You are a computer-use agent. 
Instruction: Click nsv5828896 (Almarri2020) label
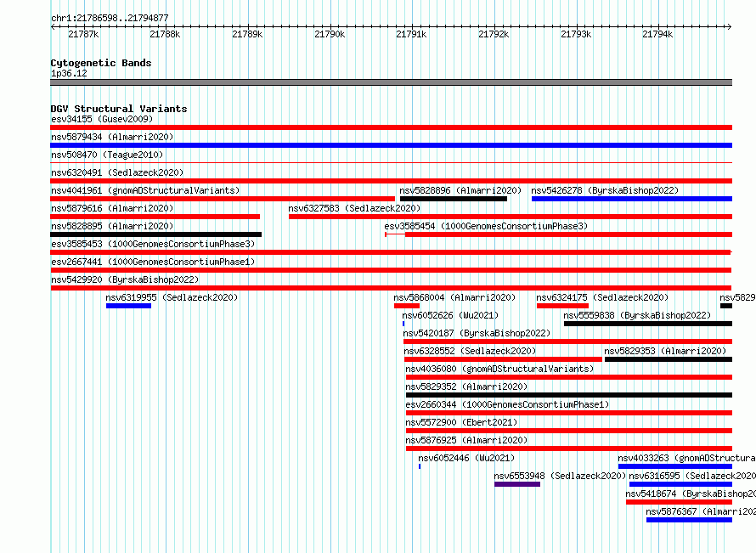pos(460,190)
